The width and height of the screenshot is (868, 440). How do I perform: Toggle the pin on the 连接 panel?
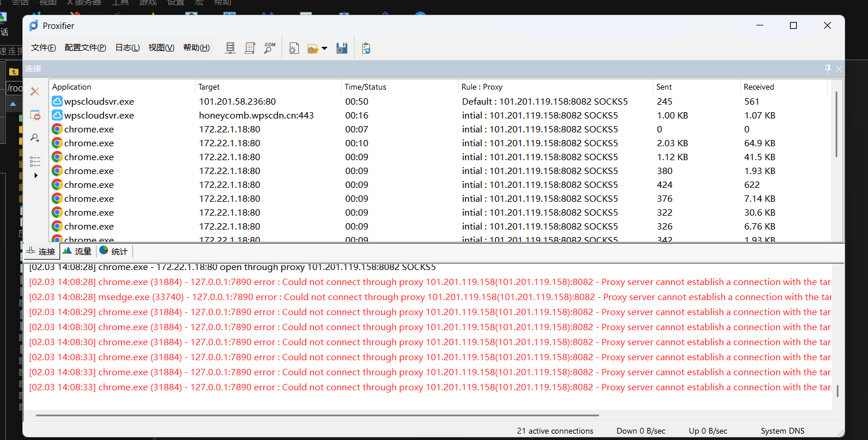pyautogui.click(x=828, y=68)
